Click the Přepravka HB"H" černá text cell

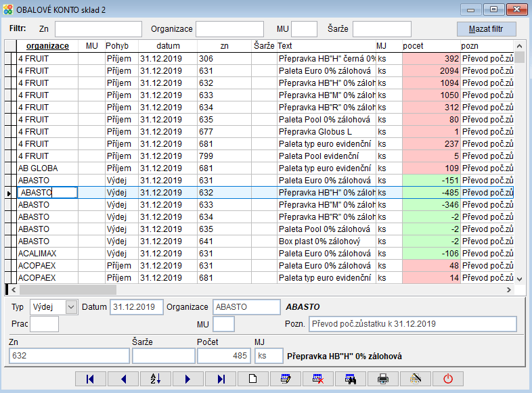[x=326, y=59]
